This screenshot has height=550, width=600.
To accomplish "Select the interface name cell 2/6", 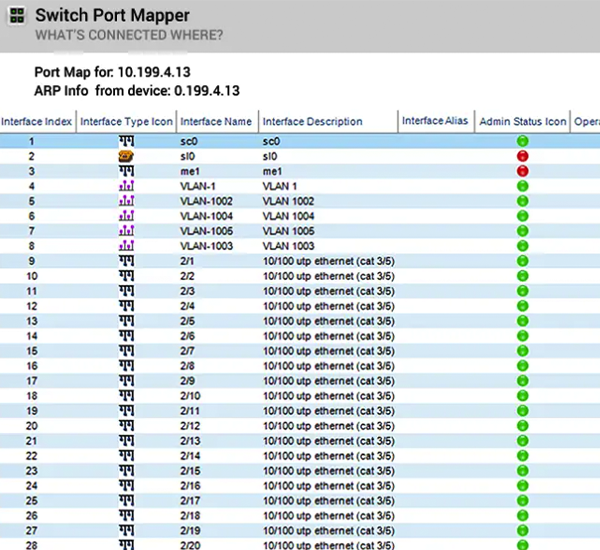I will [x=188, y=336].
